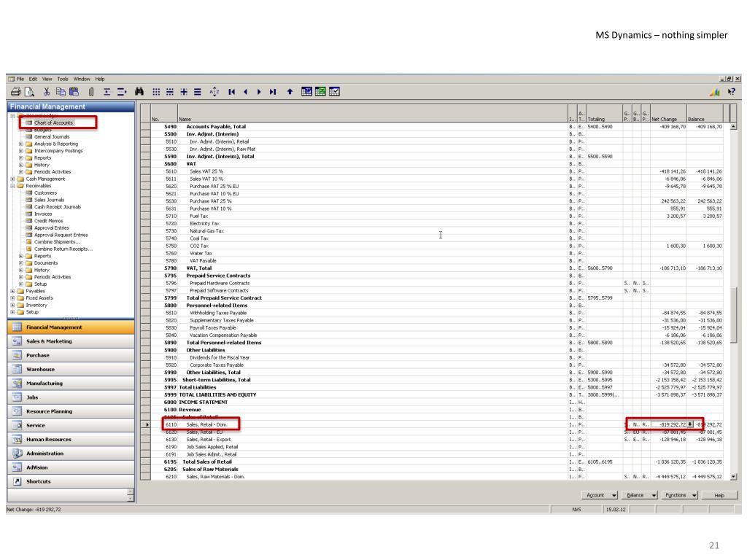Click the green Excel export icon
Viewport: 747px width, 560px height.
coord(320,92)
